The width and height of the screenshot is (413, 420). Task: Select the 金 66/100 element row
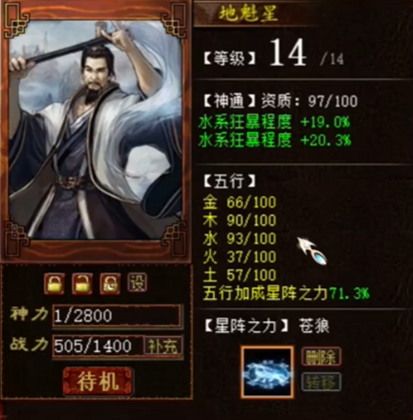[x=239, y=202]
